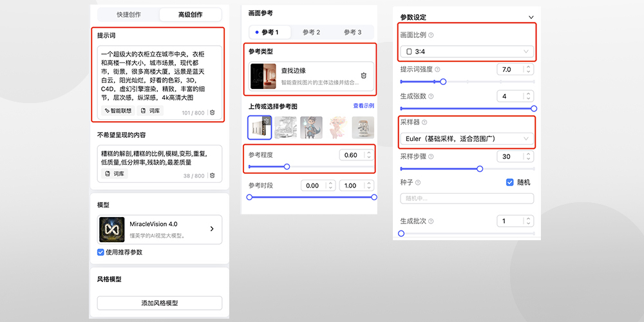Click the help icon beside 种子

(418, 182)
